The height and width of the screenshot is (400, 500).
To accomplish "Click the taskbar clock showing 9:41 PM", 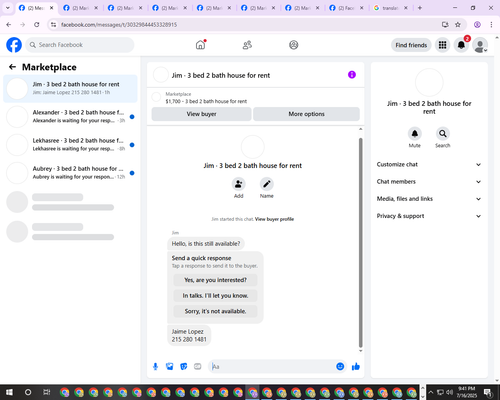I will [x=466, y=392].
